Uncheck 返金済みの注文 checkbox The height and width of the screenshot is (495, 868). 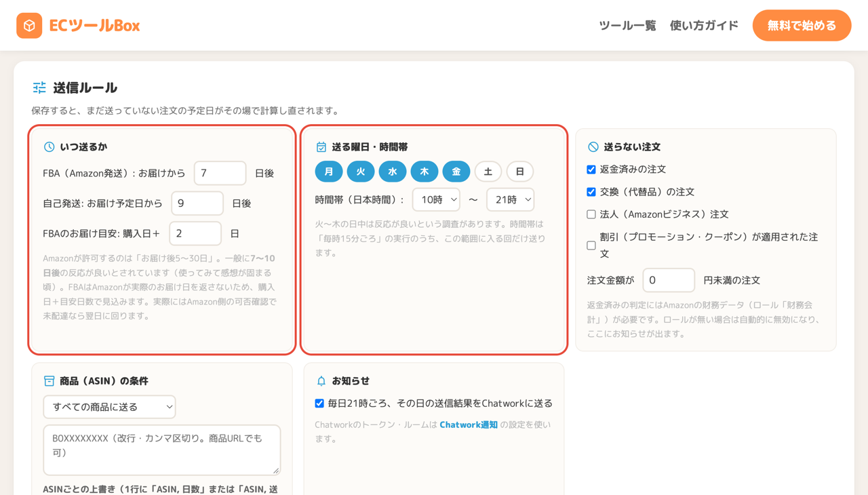[591, 170]
